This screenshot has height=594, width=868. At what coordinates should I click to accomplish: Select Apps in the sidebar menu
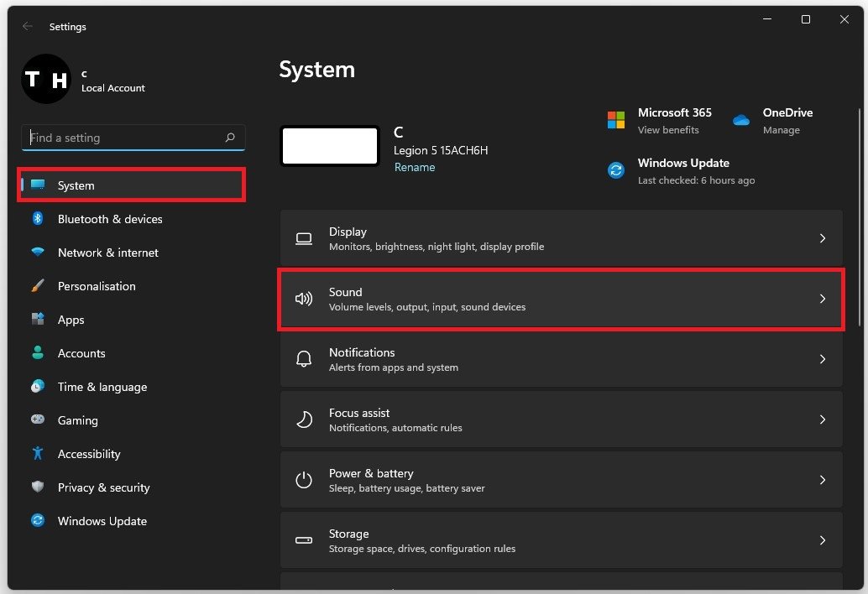(x=71, y=320)
